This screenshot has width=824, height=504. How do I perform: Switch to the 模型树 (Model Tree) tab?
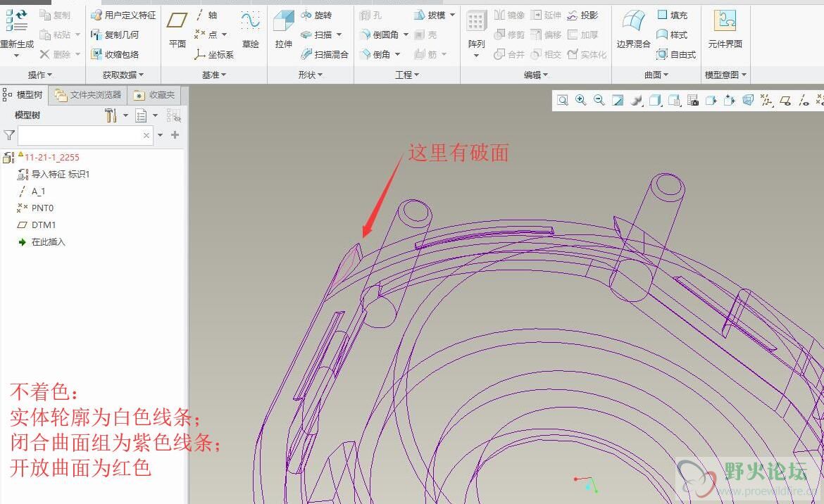(x=24, y=95)
